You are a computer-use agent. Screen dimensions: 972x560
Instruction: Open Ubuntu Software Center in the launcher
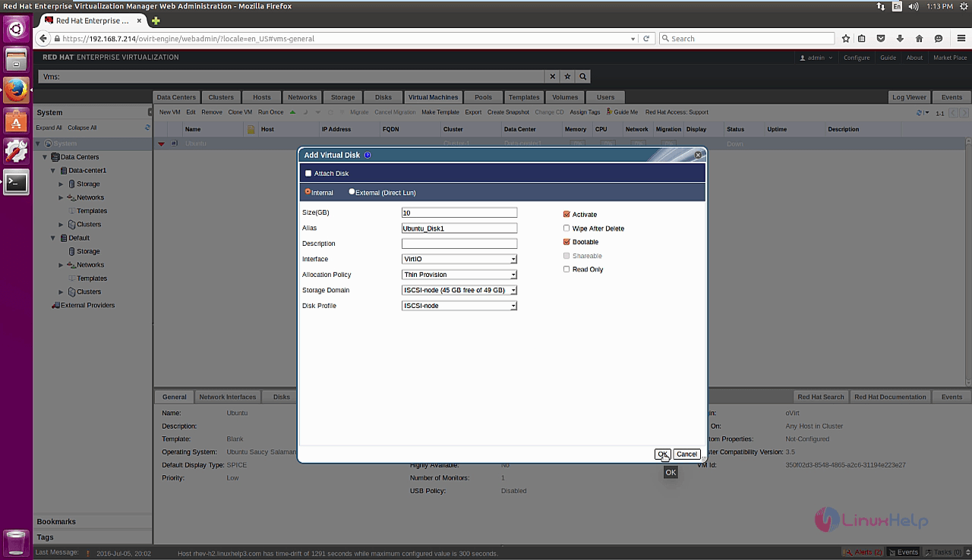(16, 121)
